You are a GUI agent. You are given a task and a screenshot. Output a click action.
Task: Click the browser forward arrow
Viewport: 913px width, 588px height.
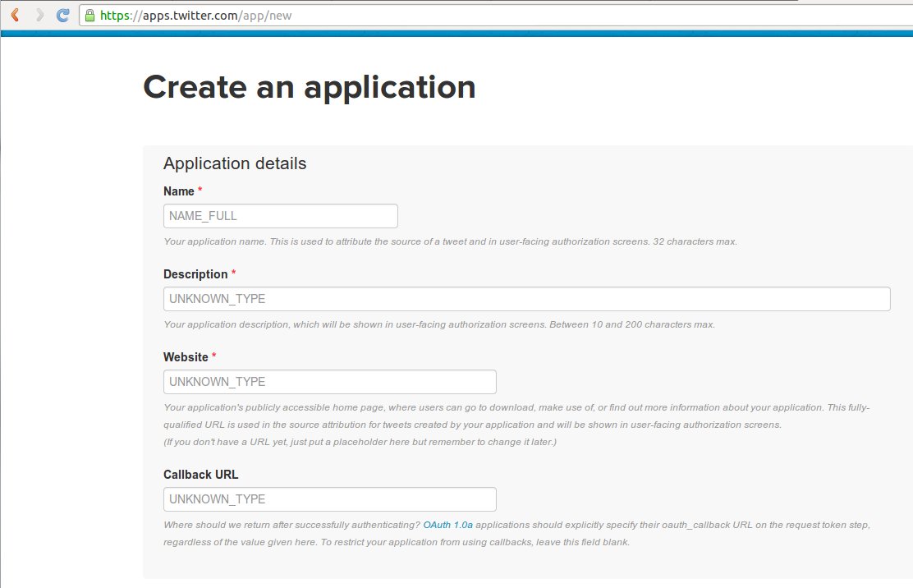pyautogui.click(x=39, y=15)
